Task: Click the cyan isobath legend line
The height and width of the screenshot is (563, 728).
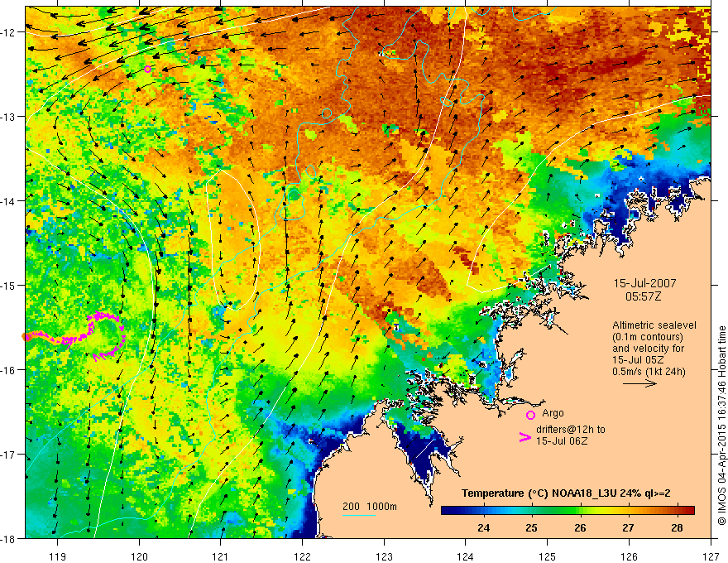Action: pos(359,515)
